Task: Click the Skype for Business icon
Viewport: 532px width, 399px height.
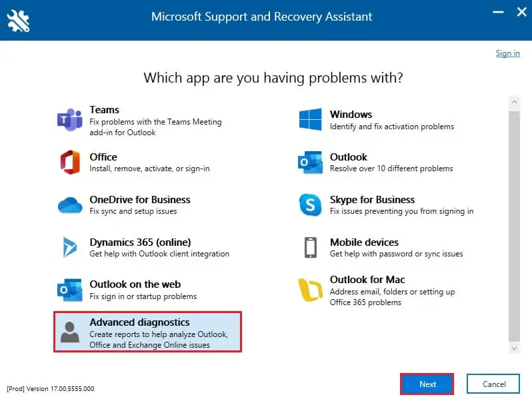Action: tap(310, 204)
